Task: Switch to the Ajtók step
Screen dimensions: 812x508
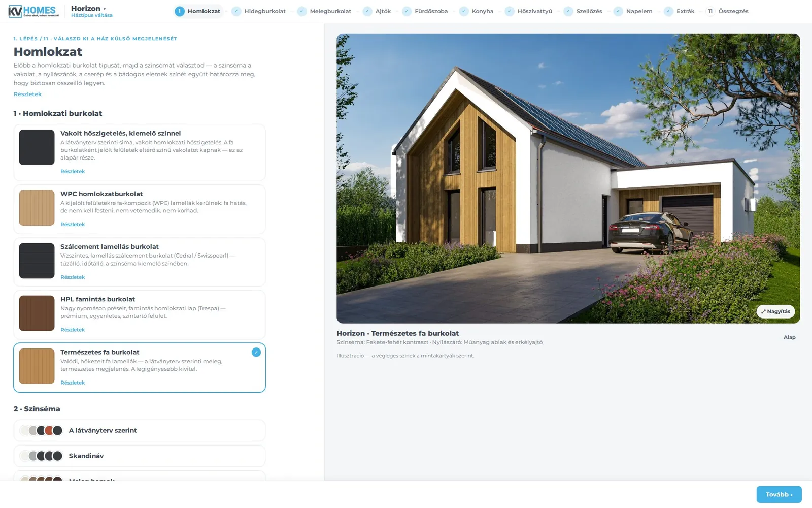Action: coord(377,11)
